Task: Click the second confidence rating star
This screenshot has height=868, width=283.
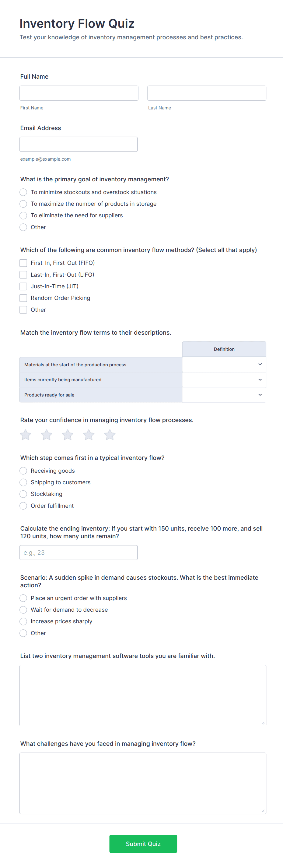Action: pyautogui.click(x=47, y=435)
